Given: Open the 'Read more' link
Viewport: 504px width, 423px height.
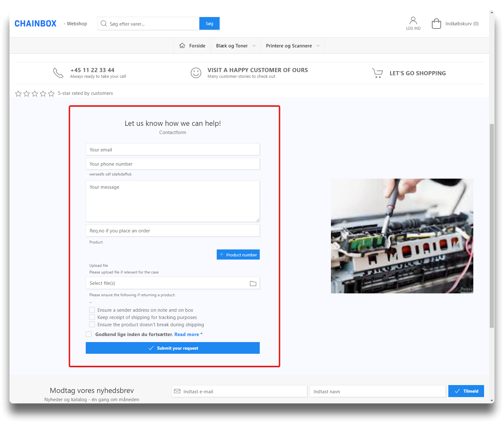Looking at the screenshot, I should [187, 334].
